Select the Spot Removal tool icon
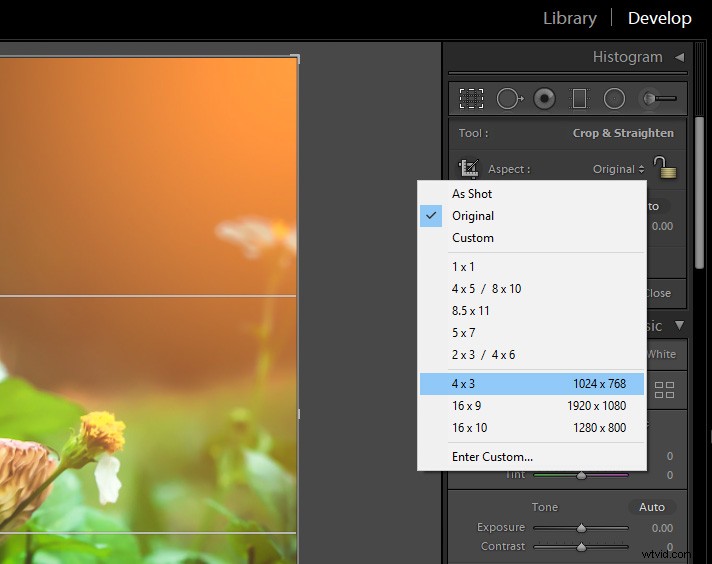 [509, 99]
